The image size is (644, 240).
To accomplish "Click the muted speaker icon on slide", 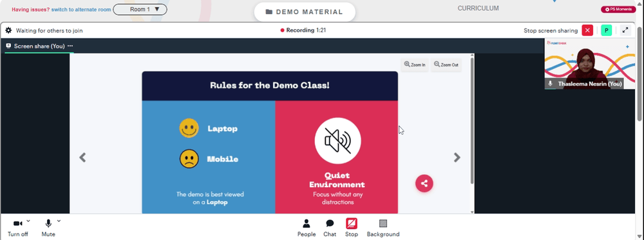I will pos(337,141).
